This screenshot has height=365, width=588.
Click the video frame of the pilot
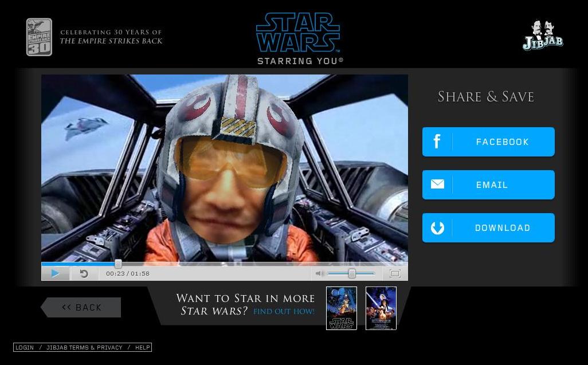click(x=224, y=167)
